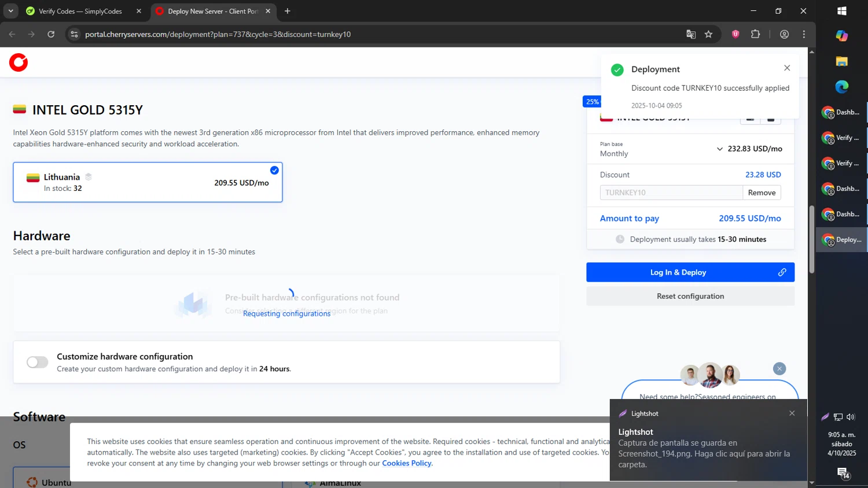
Task: Open the Extensions puzzle icon
Action: pyautogui.click(x=755, y=34)
